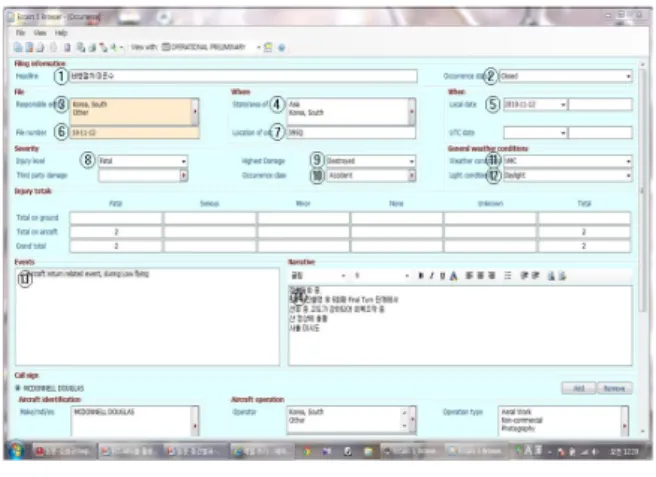The height and width of the screenshot is (477, 656).
Task: Open the Highest Damage dropdown showing Destroyed
Action: point(411,161)
